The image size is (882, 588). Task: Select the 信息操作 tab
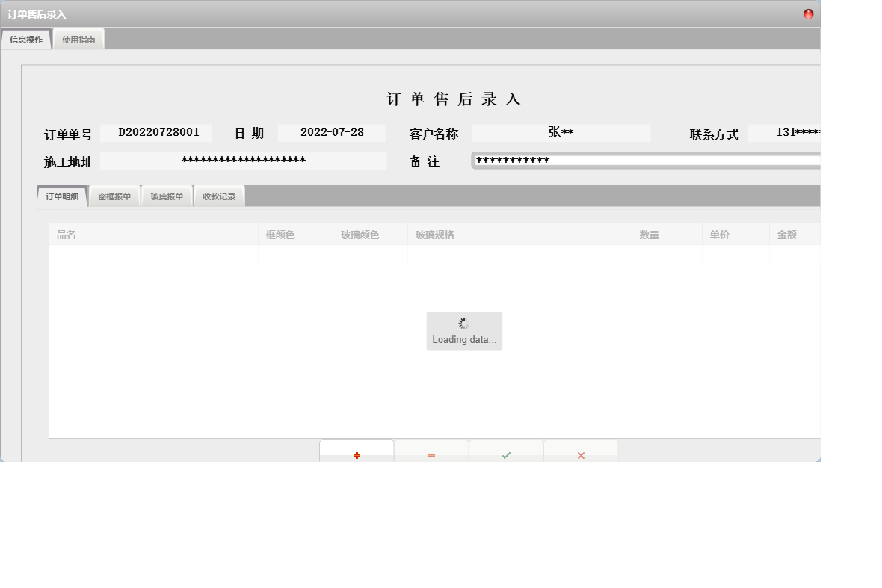[x=25, y=38]
